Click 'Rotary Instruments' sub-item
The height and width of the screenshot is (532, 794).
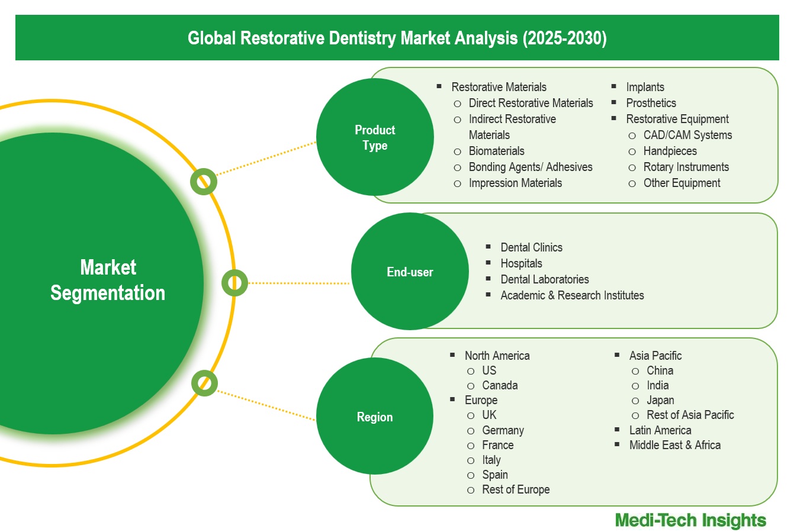coord(686,167)
